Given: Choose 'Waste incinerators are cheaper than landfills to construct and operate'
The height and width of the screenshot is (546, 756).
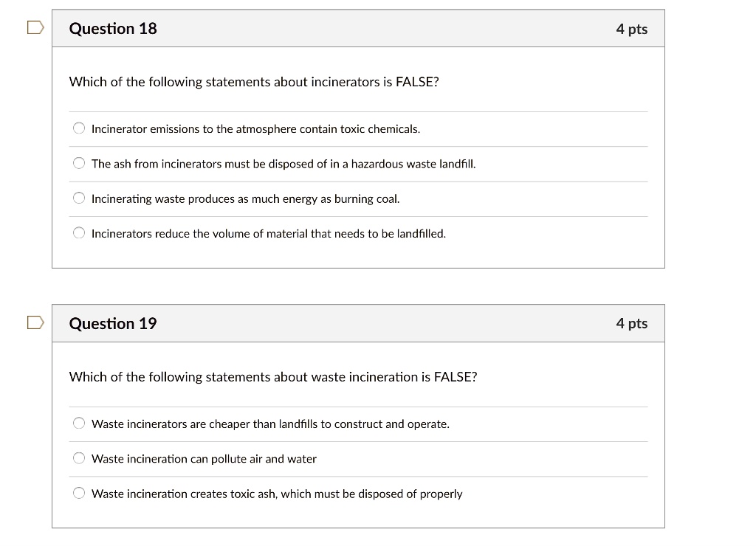Looking at the screenshot, I should pyautogui.click(x=78, y=422).
